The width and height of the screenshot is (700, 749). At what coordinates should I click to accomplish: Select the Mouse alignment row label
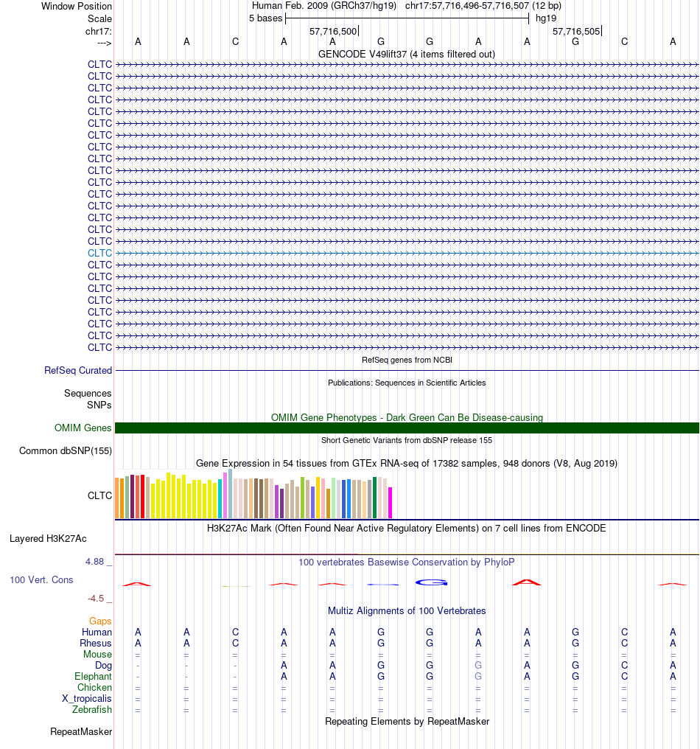(x=97, y=654)
